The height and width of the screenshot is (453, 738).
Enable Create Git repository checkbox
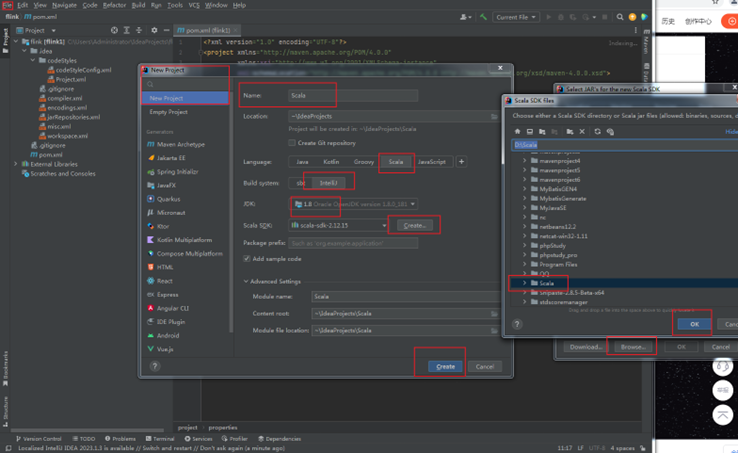292,143
